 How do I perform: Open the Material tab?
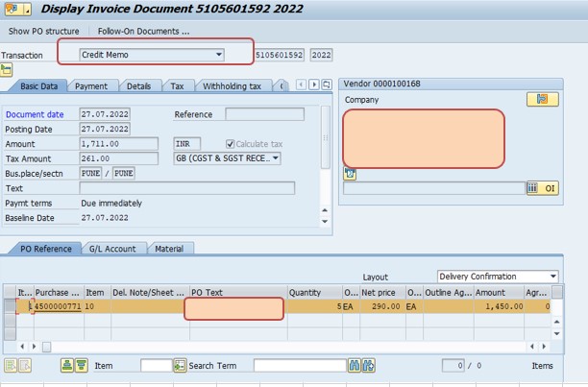pyautogui.click(x=169, y=249)
